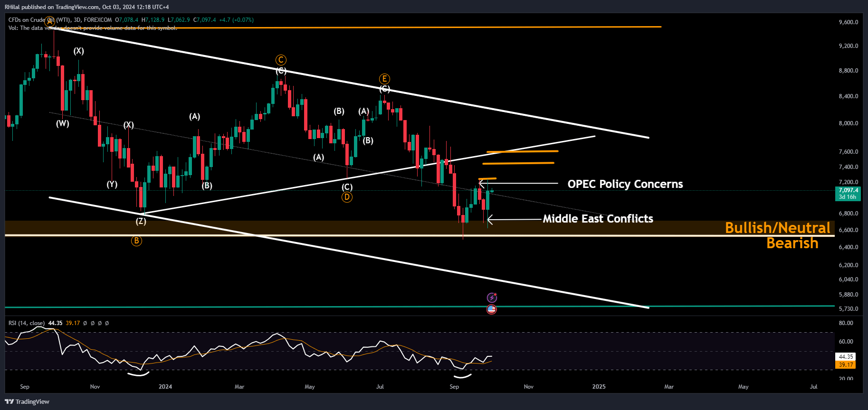The image size is (868, 410).
Task: Select the orange circled E wave label
Action: pyautogui.click(x=384, y=79)
